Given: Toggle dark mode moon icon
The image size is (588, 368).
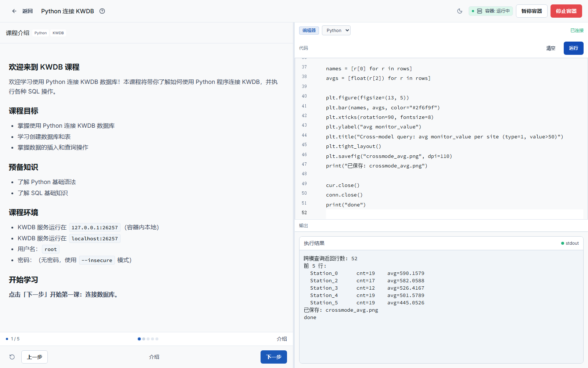Looking at the screenshot, I should 459,11.
